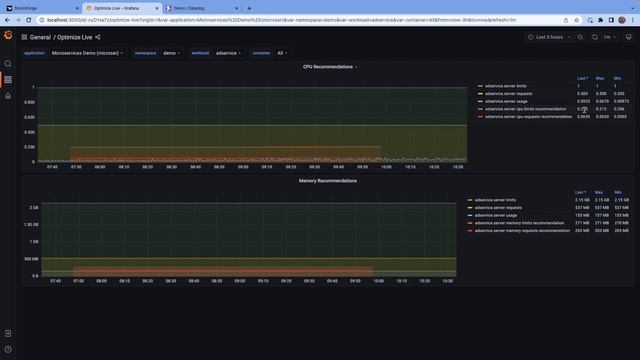Viewport: 640px width, 360px height.
Task: Open the namespace demo dropdown
Action: click(x=171, y=53)
